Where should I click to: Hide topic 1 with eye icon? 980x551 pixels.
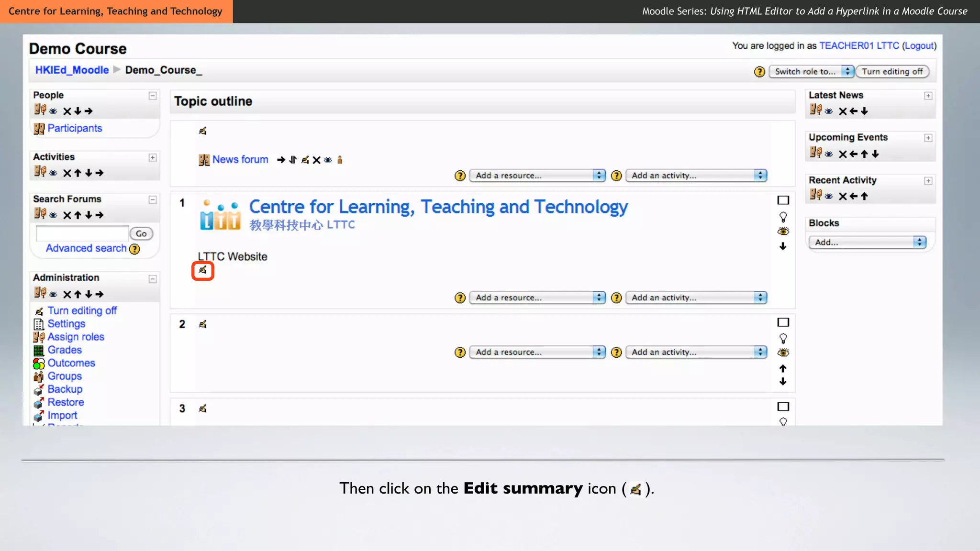click(783, 231)
